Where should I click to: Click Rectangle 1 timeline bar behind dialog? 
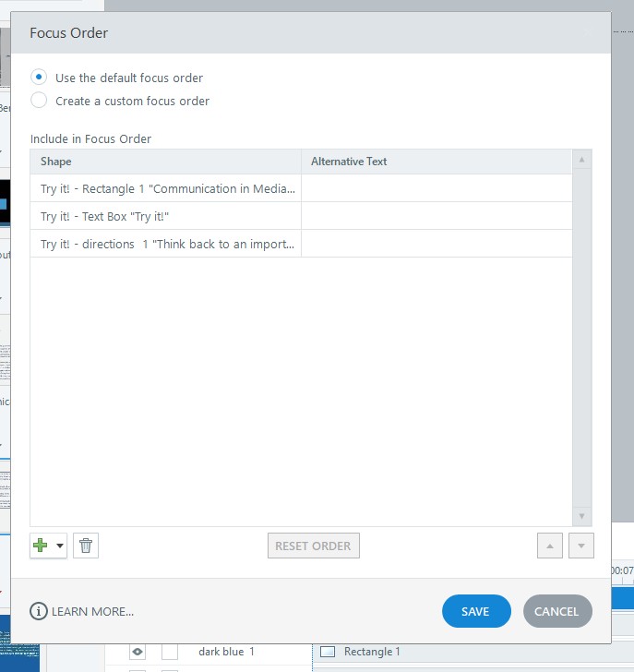[x=473, y=652]
